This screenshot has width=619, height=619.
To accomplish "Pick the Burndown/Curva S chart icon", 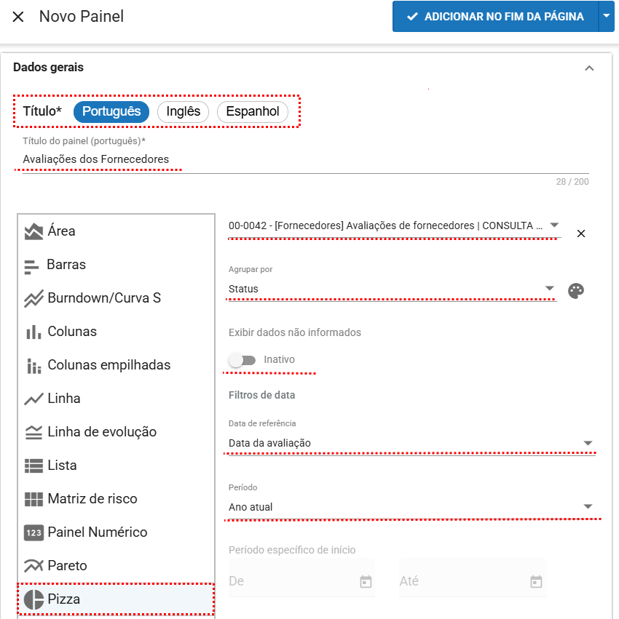I will click(34, 298).
